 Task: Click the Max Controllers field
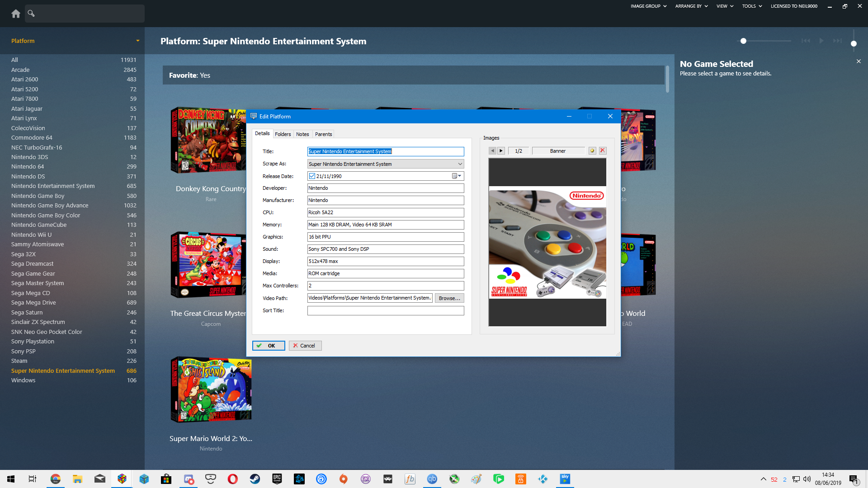pyautogui.click(x=386, y=286)
